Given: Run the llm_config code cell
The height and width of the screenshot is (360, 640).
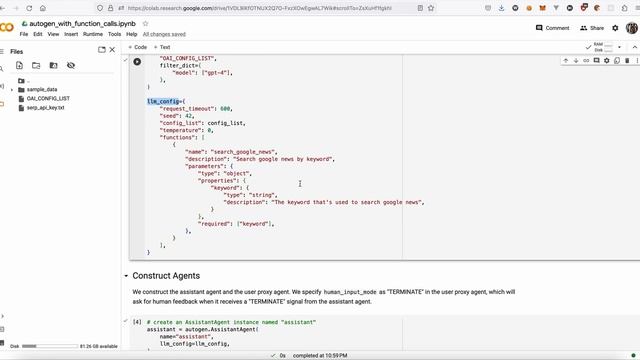Looking at the screenshot, I should 137,62.
